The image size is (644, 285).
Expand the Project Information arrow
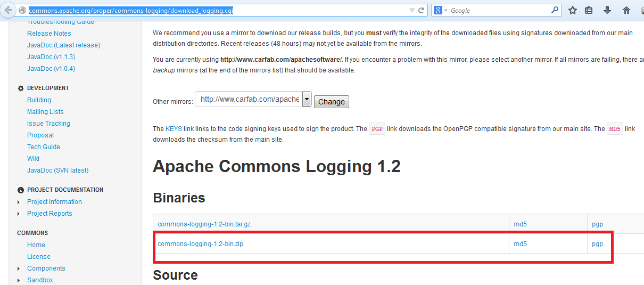[19, 202]
